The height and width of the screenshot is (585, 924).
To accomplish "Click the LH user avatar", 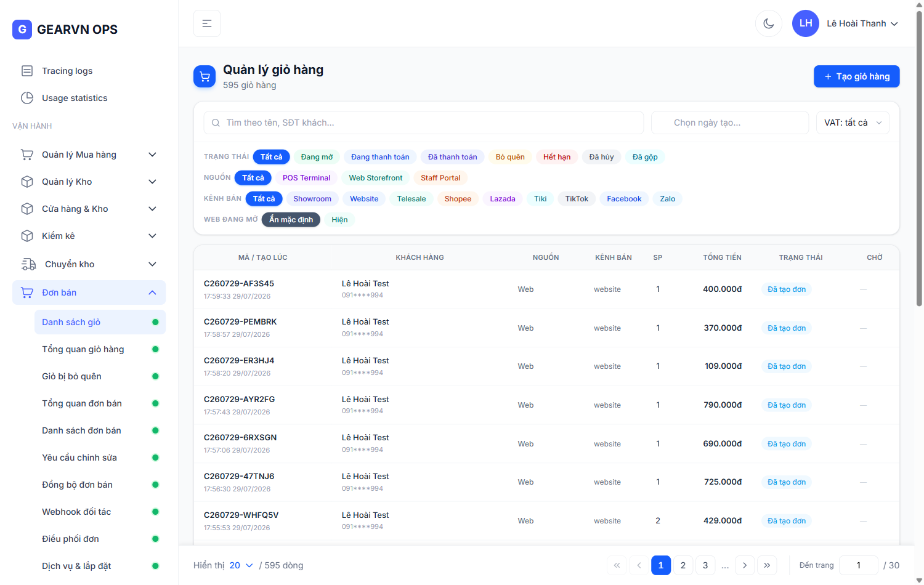I will (806, 23).
